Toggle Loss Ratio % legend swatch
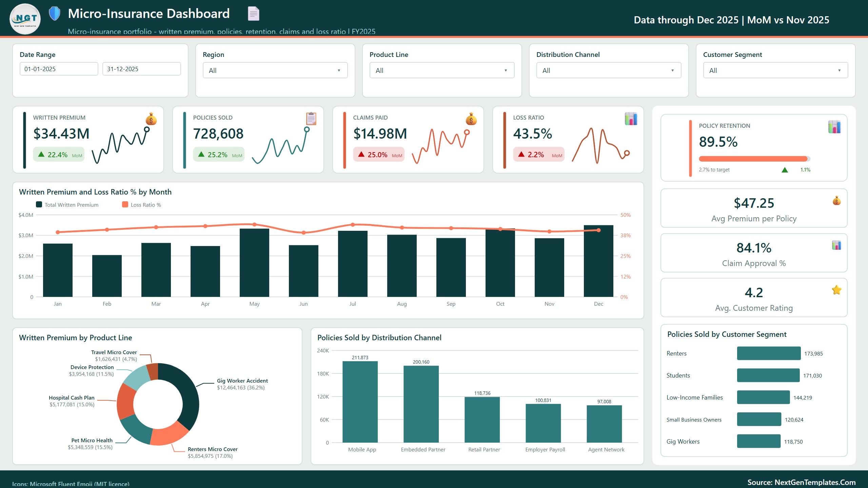The width and height of the screenshot is (868, 488). coord(125,204)
